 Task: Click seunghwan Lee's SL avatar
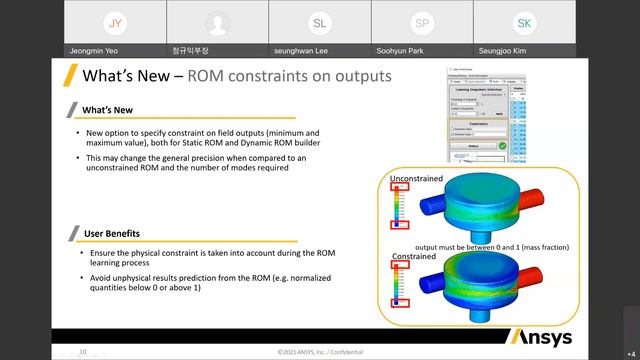tap(320, 23)
